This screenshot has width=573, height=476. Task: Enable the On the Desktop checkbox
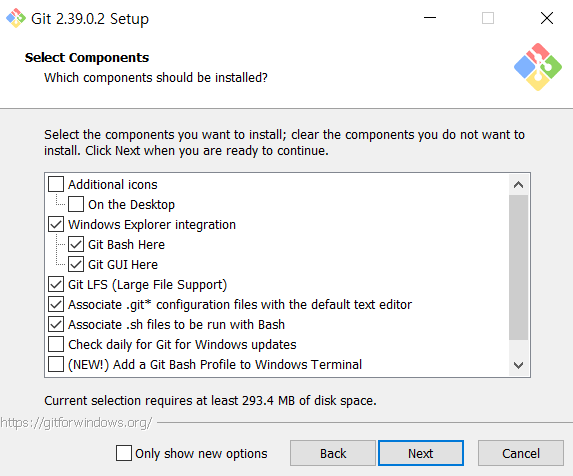click(76, 204)
